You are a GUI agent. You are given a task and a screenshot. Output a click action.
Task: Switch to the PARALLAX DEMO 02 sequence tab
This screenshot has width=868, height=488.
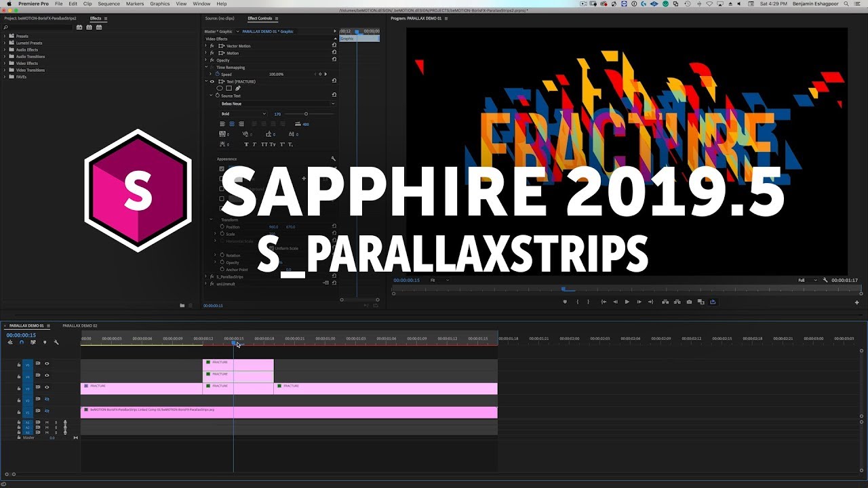click(80, 325)
